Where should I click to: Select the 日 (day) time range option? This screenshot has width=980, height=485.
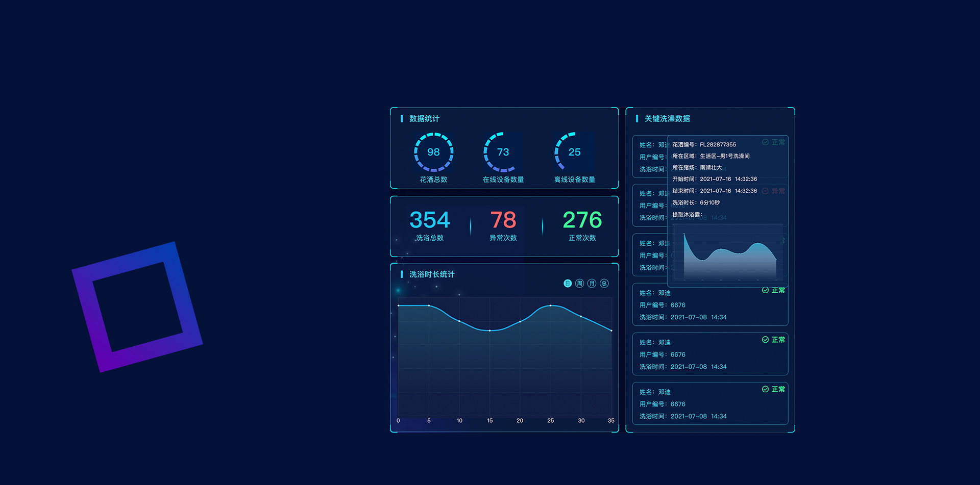click(x=567, y=284)
